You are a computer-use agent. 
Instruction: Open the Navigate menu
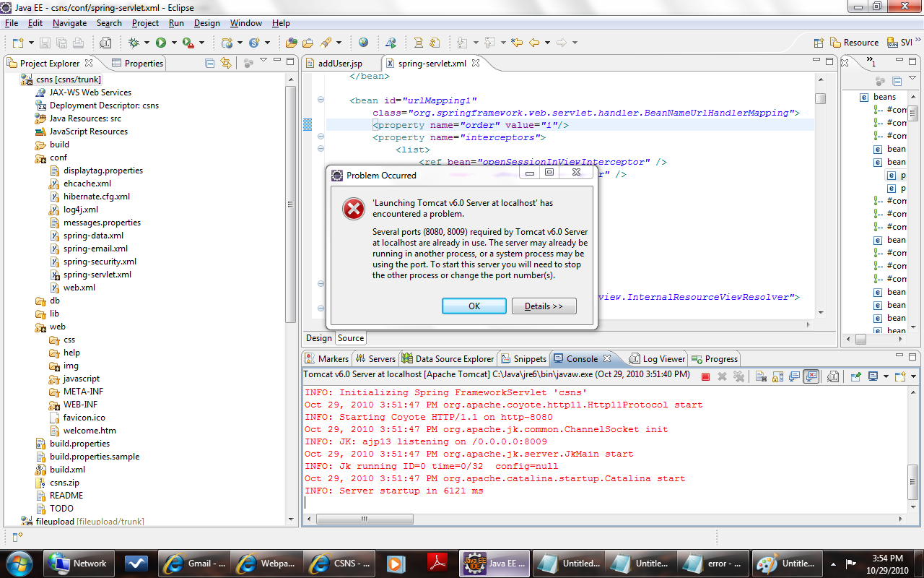tap(69, 23)
